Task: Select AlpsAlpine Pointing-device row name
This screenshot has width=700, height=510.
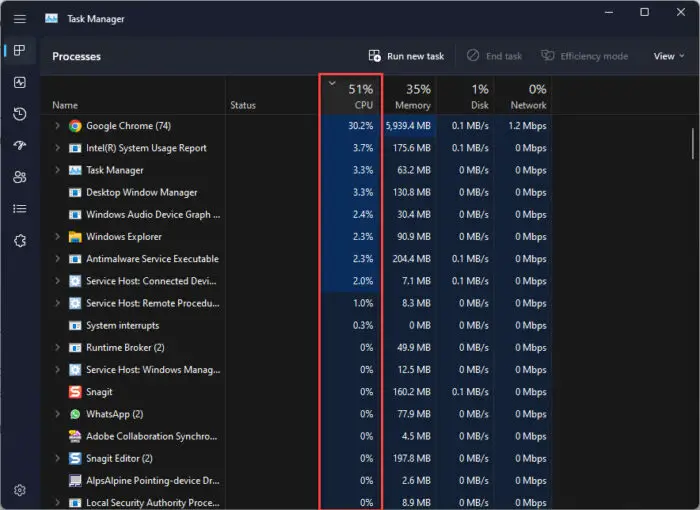Action: click(153, 481)
